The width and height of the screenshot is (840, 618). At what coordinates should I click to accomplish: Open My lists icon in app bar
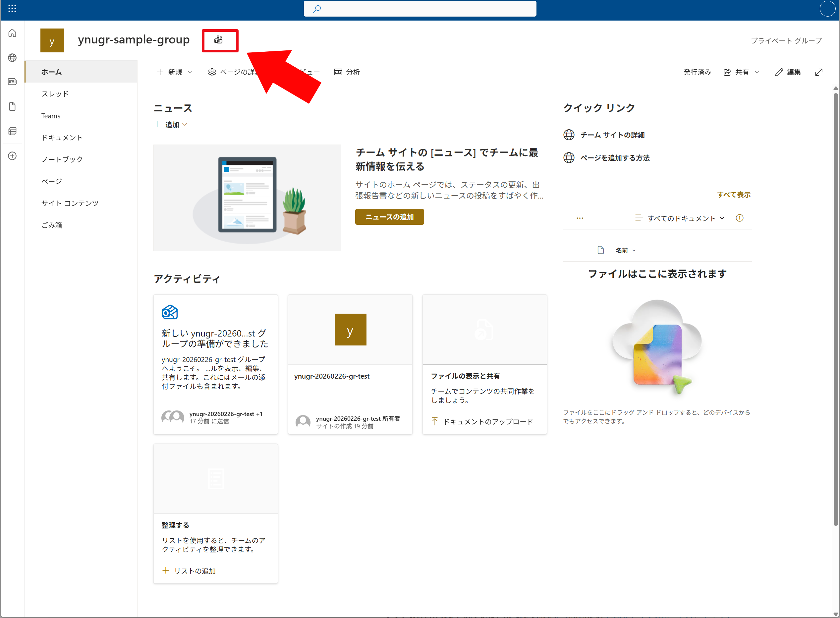[x=12, y=131]
